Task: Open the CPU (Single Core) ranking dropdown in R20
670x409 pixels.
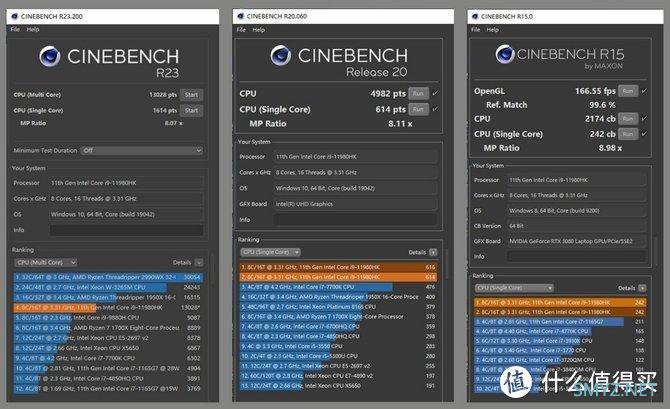Action: (270, 252)
